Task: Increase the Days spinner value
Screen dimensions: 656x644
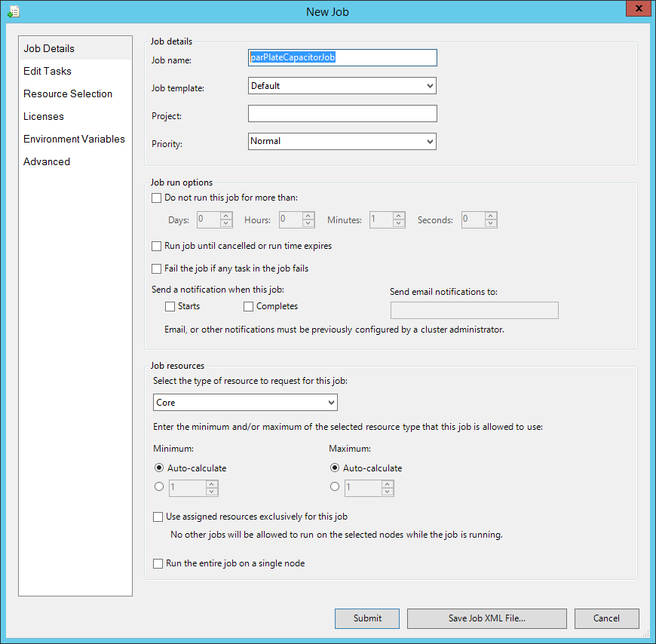Action: [226, 216]
